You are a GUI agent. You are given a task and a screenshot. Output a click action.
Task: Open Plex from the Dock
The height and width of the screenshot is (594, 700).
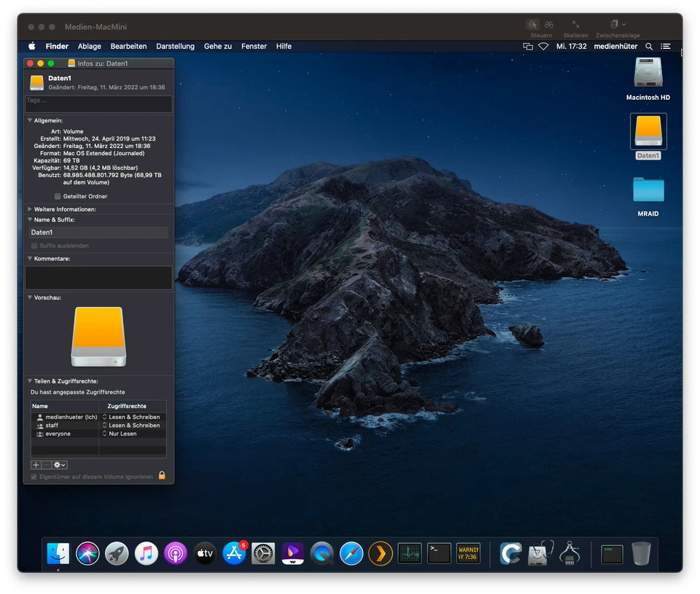pyautogui.click(x=380, y=552)
